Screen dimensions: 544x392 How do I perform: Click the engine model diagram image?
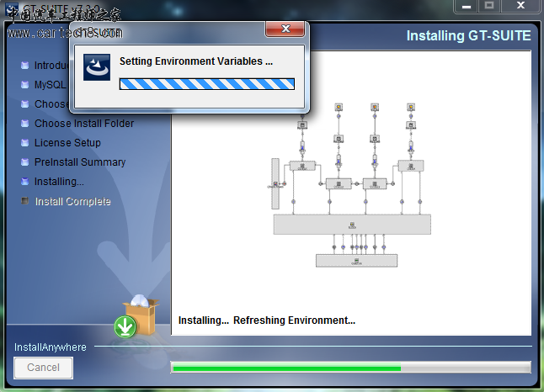coord(350,185)
